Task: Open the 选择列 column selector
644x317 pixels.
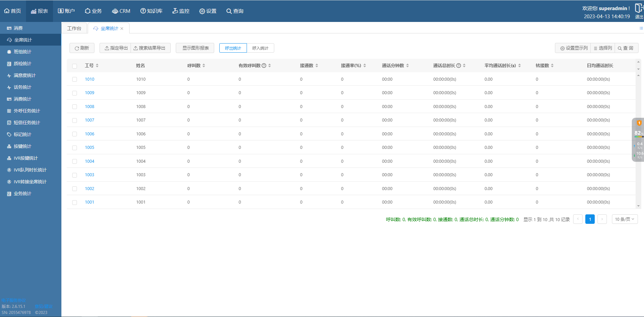Action: pyautogui.click(x=603, y=48)
